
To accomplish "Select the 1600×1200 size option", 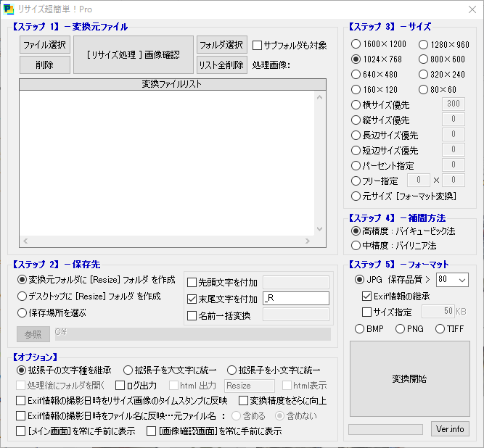I will [x=356, y=45].
